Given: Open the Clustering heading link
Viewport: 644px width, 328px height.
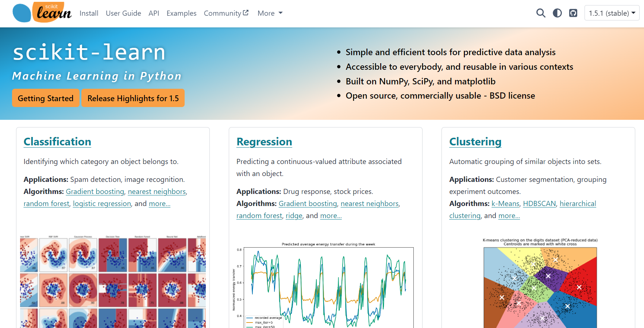Looking at the screenshot, I should 475,142.
